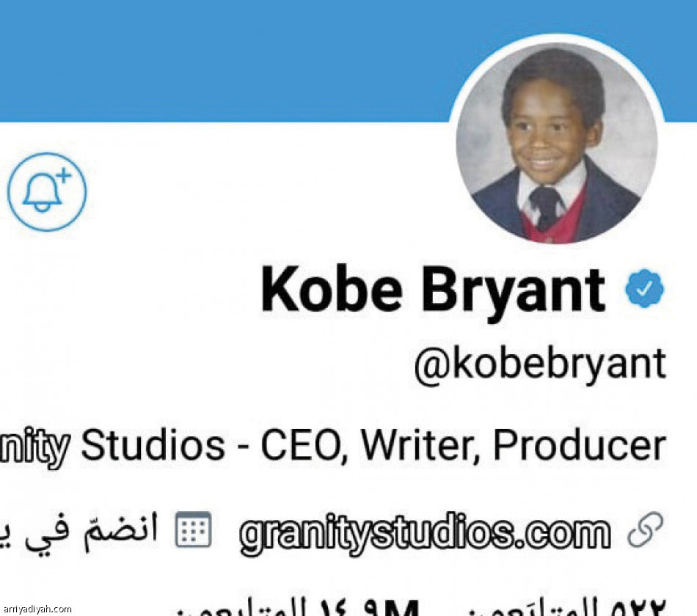Viewport: 697px width, 616px height.
Task: Click the blue header banner
Action: click(220, 59)
